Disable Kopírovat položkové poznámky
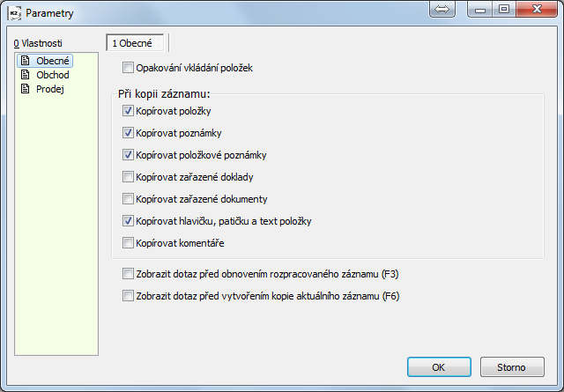This screenshot has height=392, width=564. tap(128, 155)
